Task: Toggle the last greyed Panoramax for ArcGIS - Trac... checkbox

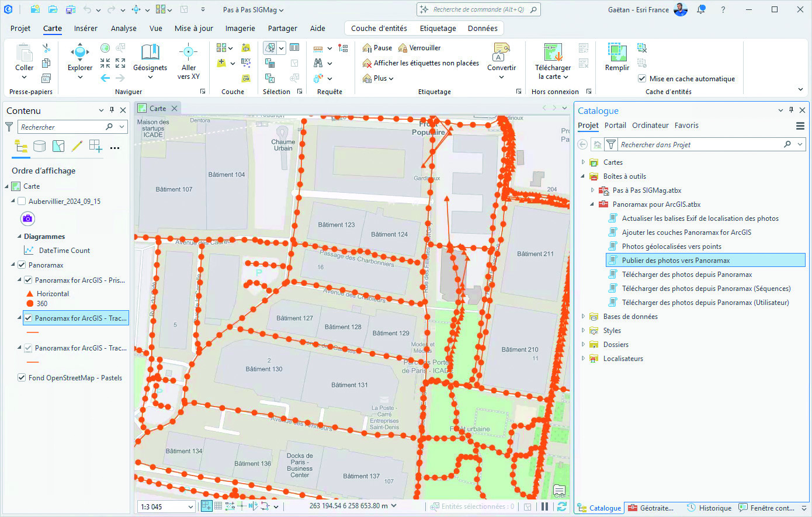Action: point(28,348)
